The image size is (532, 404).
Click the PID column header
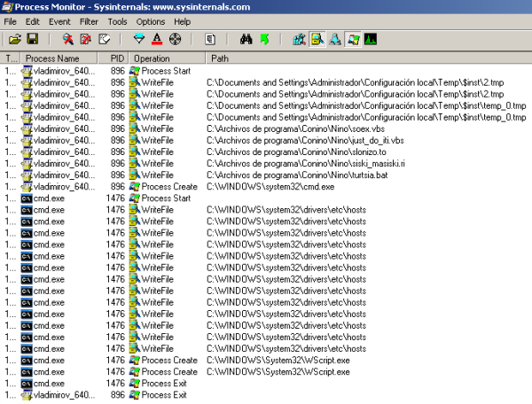coord(113,58)
